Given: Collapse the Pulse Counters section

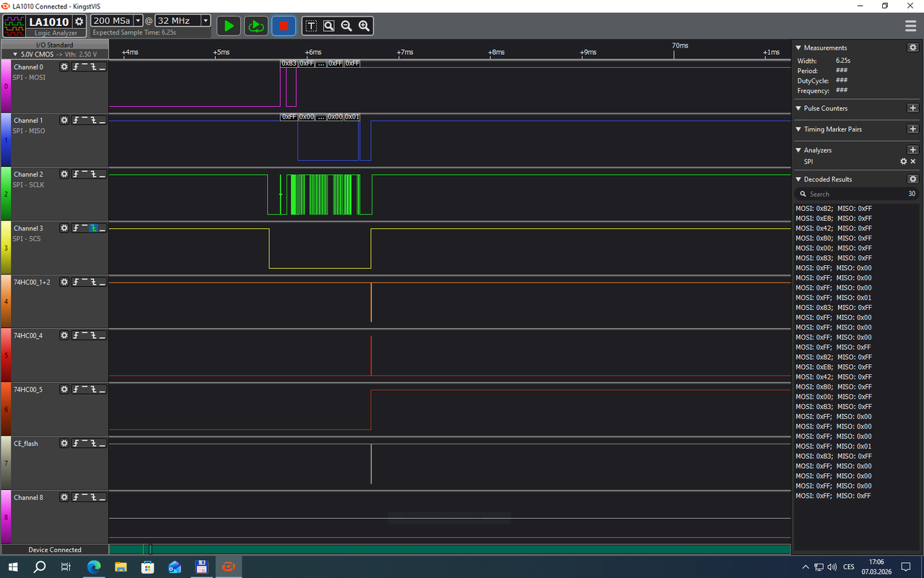Looking at the screenshot, I should point(798,108).
